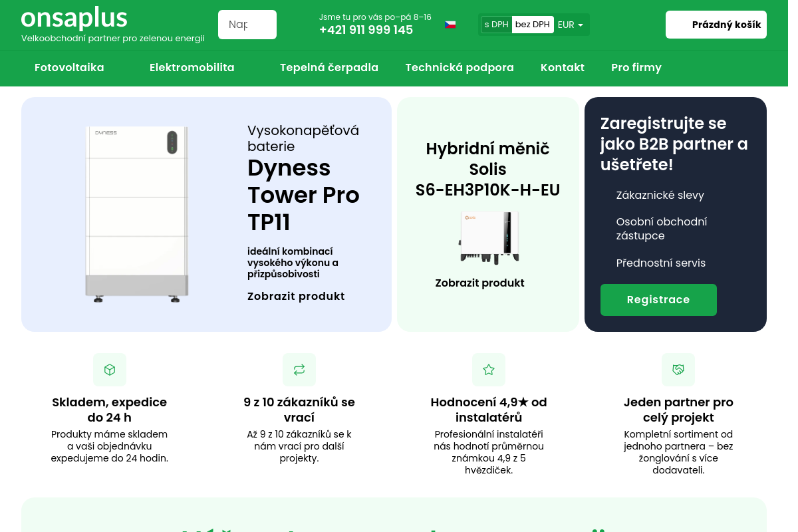Go to the Kontakt page
Viewport: 798px width, 532px height.
[563, 67]
